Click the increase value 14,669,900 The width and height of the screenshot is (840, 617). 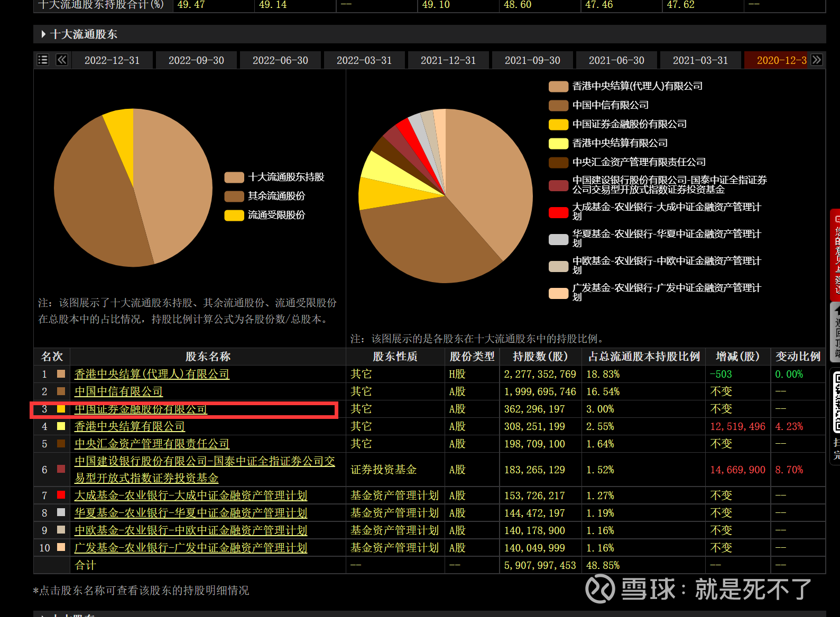click(x=737, y=470)
